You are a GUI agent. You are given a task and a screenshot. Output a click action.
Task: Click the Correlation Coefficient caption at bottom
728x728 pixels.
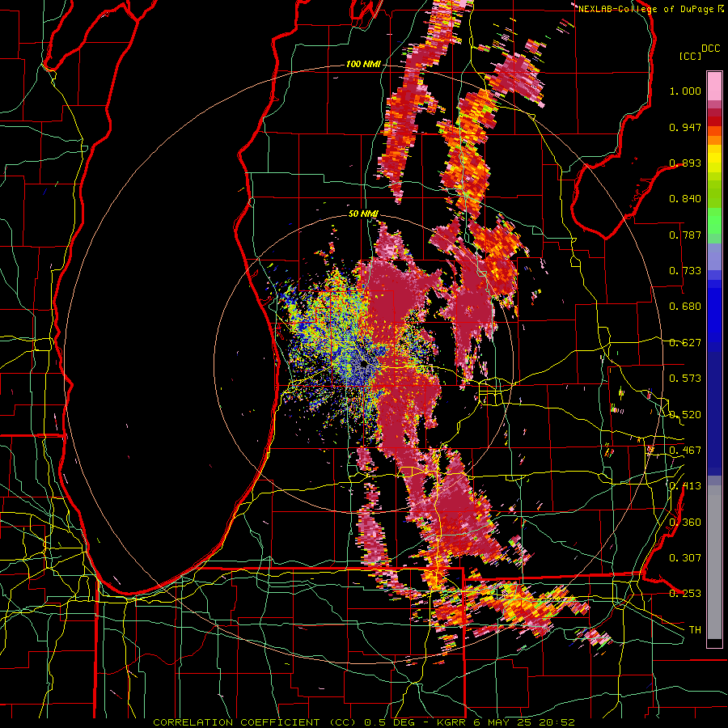pos(364,722)
